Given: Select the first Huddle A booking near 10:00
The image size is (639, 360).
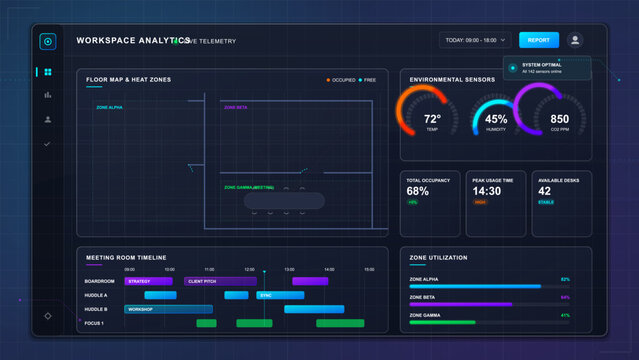Looking at the screenshot, I should coord(161,295).
